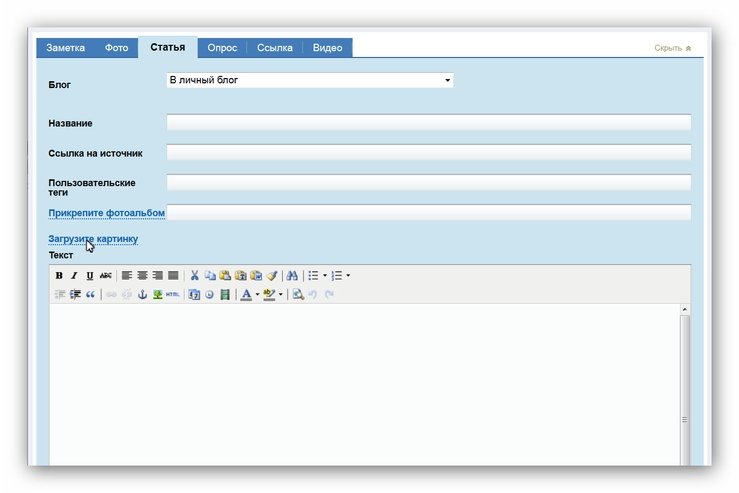Click the find binoculars icon
This screenshot has height=493, width=739.
(292, 276)
